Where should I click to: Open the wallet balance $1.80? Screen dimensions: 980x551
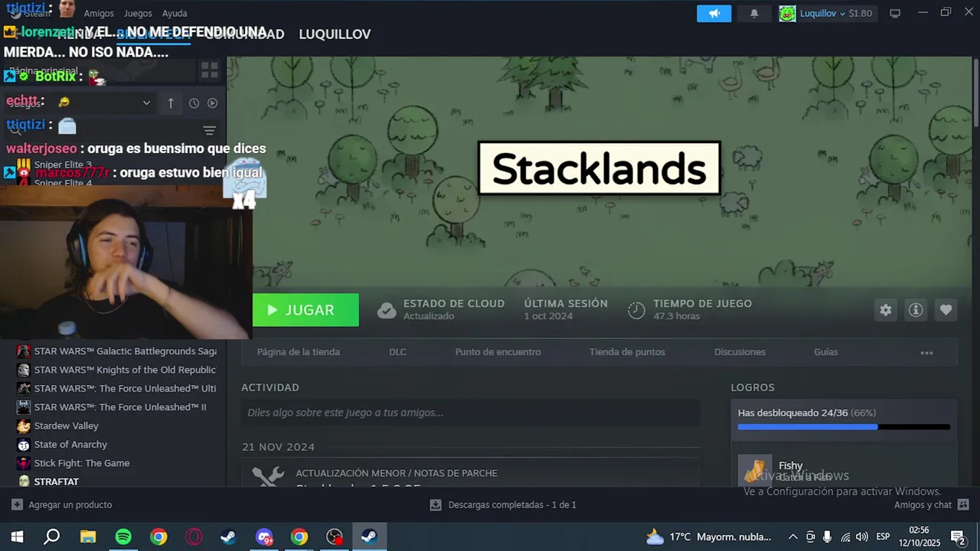coord(861,13)
